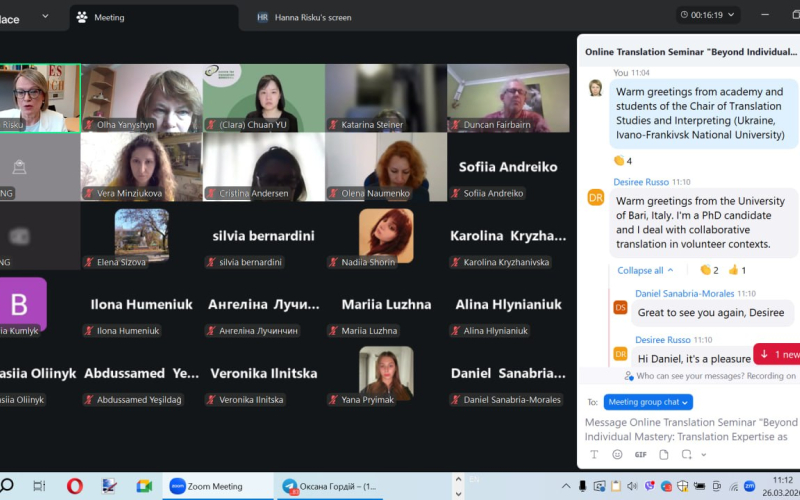Click the message input field
This screenshot has width=800, height=500.
tap(688, 429)
